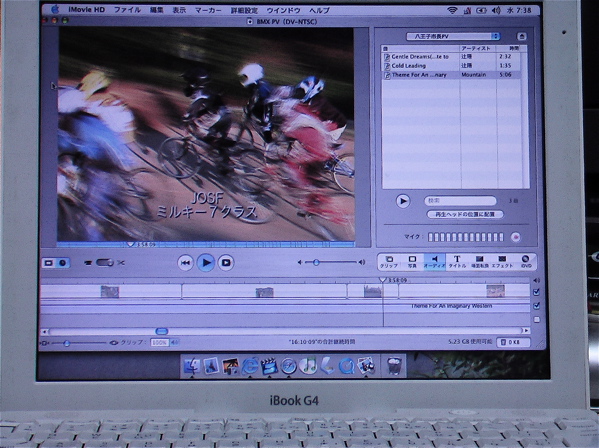The image size is (599, 448).
Task: Play the movie in the monitor
Action: tap(206, 263)
